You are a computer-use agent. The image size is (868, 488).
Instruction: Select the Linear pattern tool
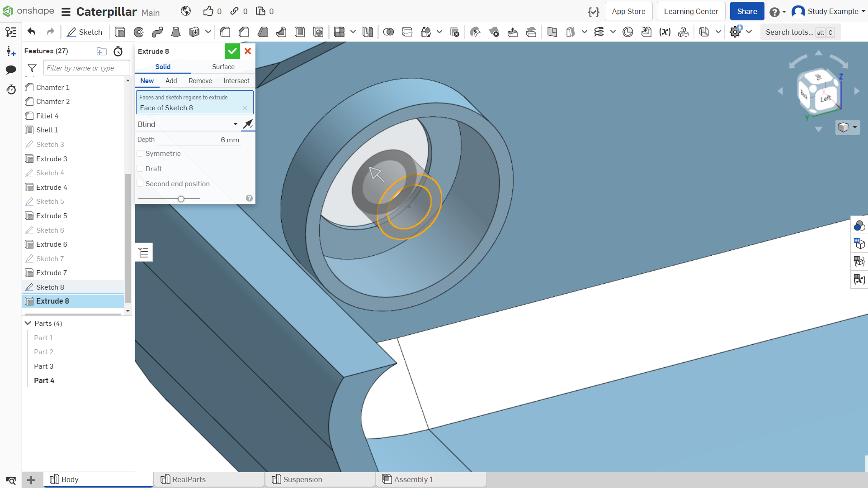point(339,32)
